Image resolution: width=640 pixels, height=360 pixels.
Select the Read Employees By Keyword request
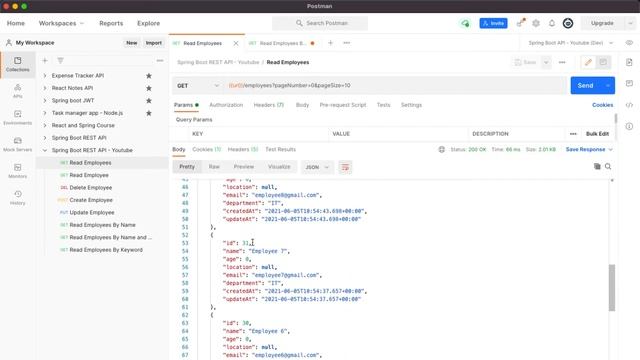click(x=106, y=250)
